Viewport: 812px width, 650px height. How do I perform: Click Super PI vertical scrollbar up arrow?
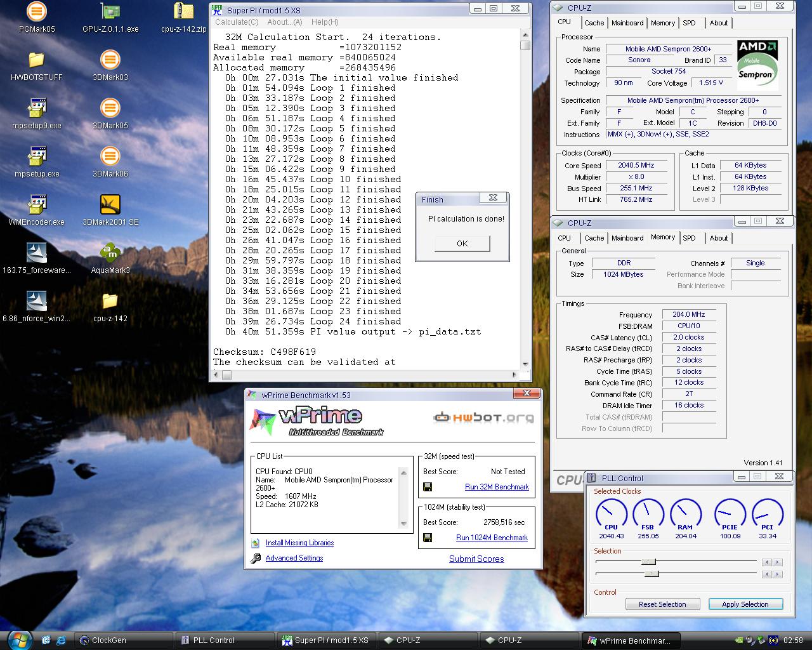coord(525,35)
